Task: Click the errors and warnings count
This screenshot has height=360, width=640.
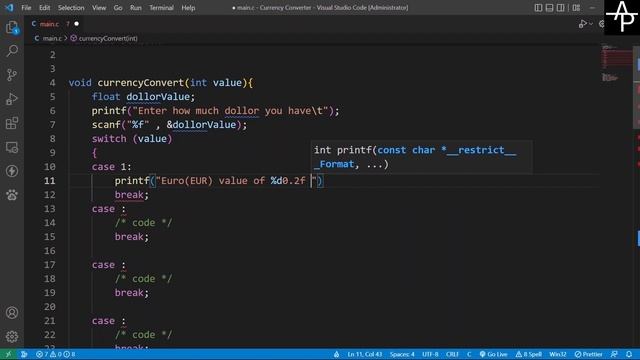Action: (x=56, y=354)
